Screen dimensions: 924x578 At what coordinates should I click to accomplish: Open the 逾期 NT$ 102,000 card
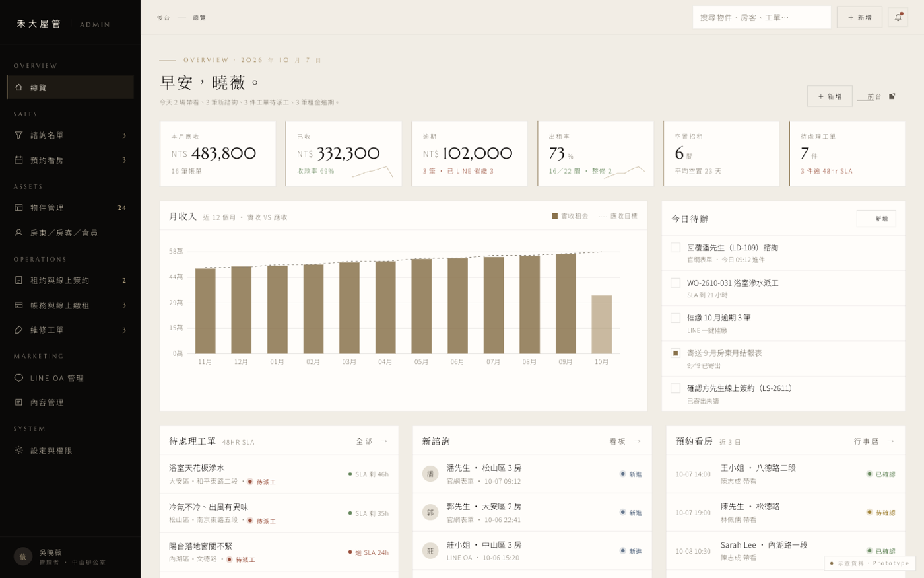pos(469,153)
